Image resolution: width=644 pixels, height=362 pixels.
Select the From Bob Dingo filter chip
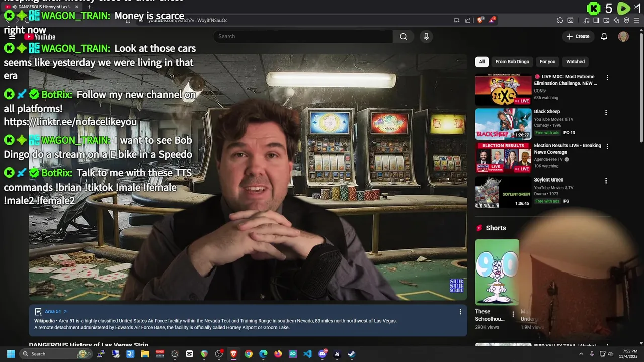512,62
